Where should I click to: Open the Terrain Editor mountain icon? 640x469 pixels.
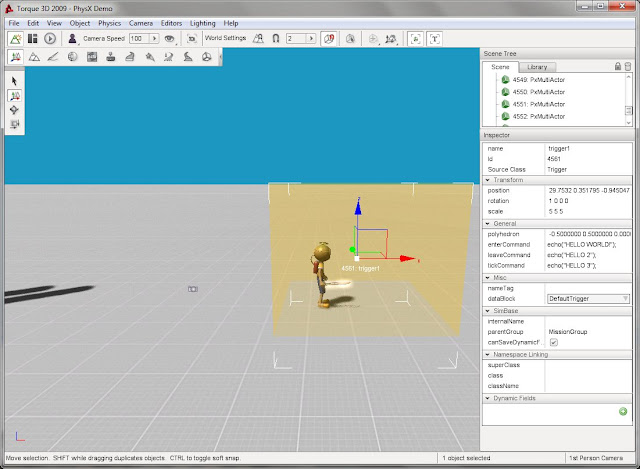click(x=33, y=57)
